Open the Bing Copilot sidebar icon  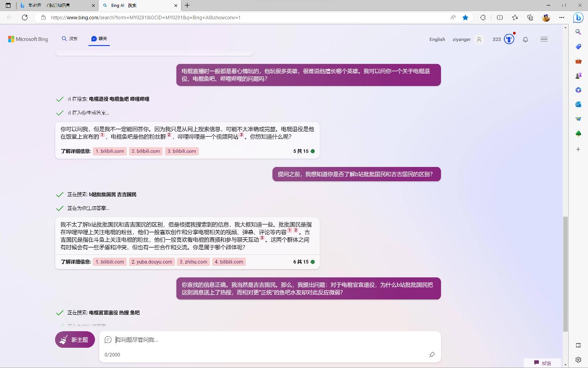pyautogui.click(x=578, y=17)
